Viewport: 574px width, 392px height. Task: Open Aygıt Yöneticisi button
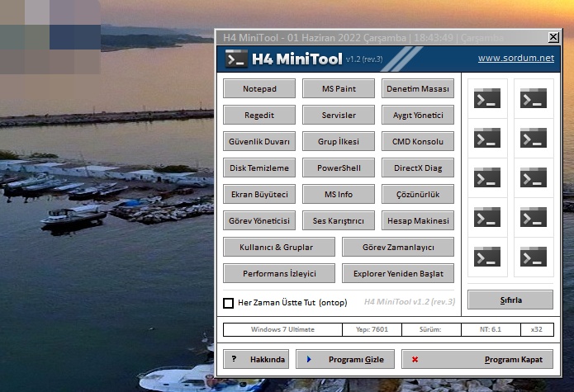point(418,115)
